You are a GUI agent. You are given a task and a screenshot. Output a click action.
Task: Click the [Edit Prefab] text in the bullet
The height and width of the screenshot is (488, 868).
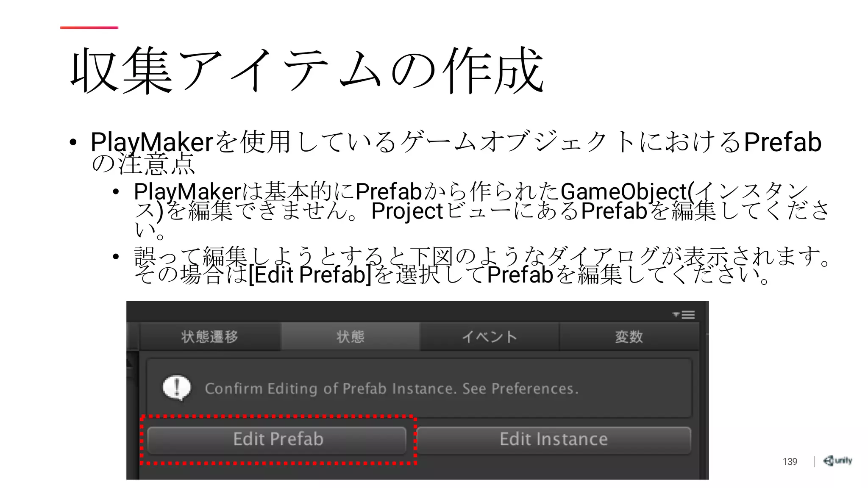pyautogui.click(x=309, y=275)
